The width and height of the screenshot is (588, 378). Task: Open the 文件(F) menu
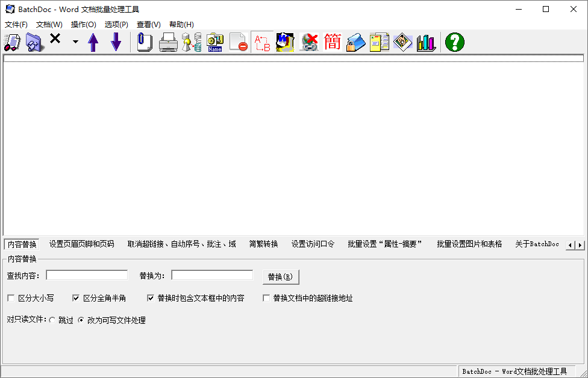[x=16, y=24]
